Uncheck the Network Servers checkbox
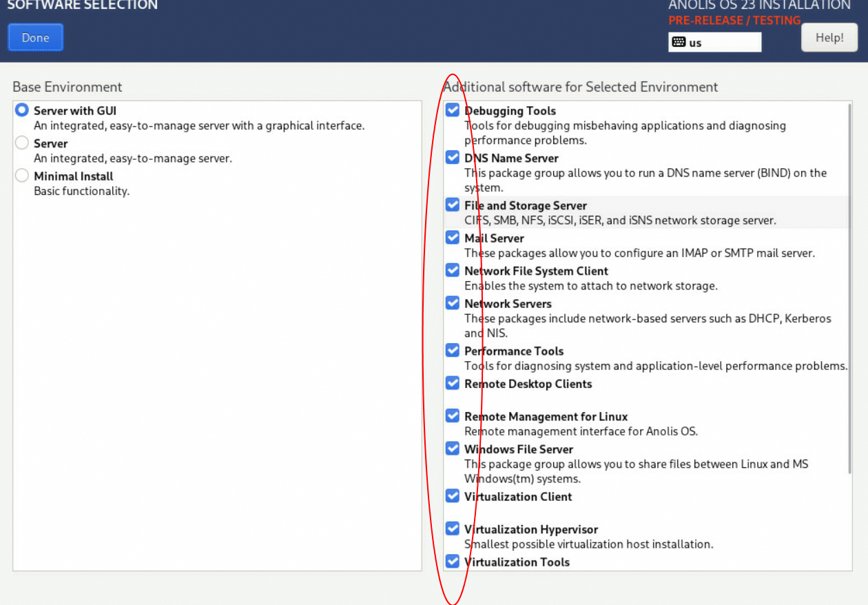 point(453,303)
